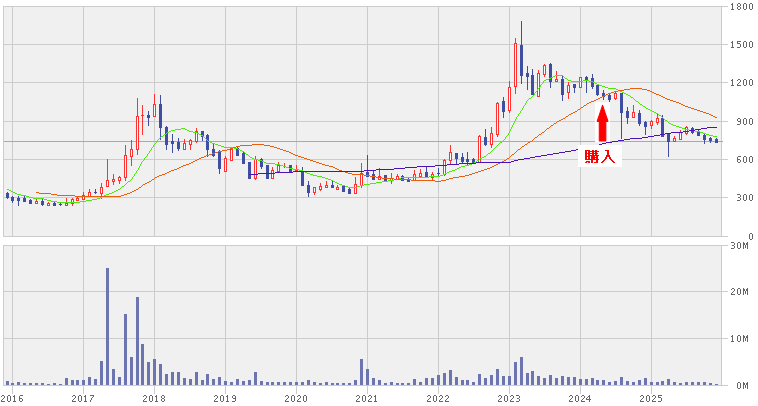Click the 20M volume axis label
This screenshot has height=406, width=758.
click(x=741, y=292)
